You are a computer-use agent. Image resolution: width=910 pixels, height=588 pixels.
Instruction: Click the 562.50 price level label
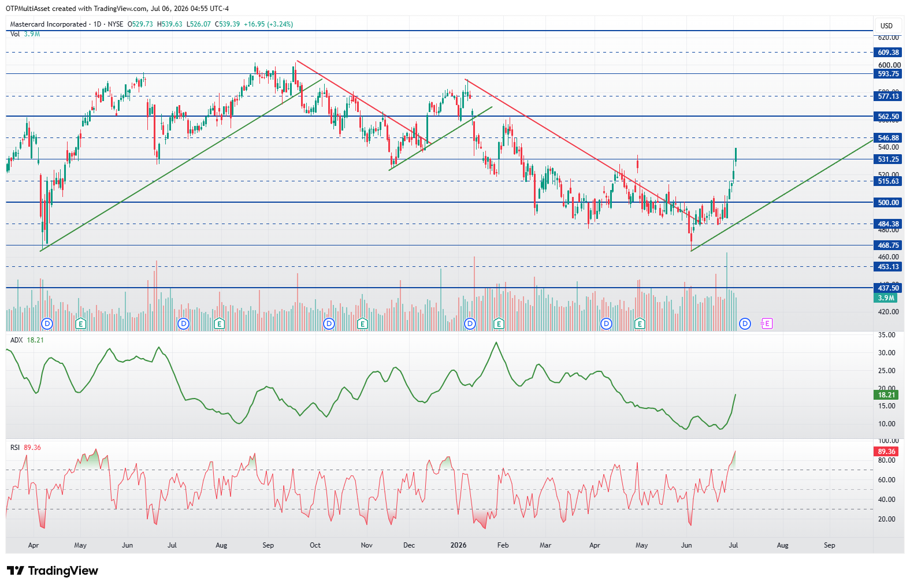click(888, 117)
